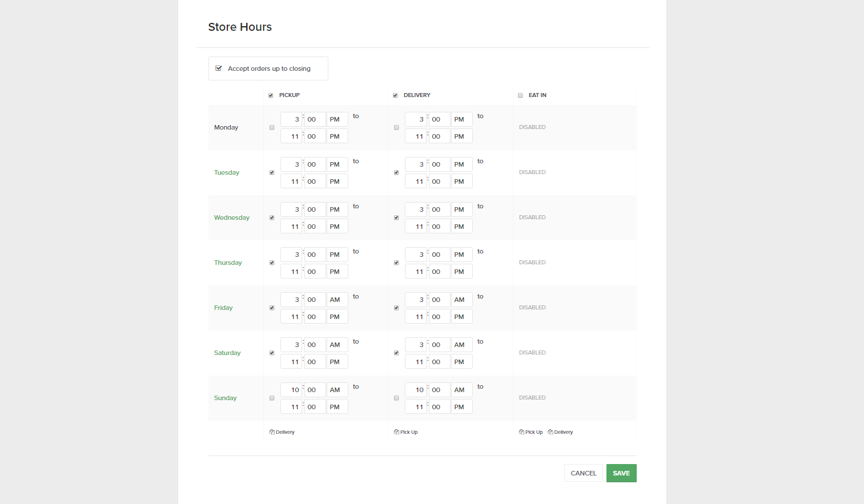
Task: Open Monday pickup closing PM selector
Action: pos(337,136)
